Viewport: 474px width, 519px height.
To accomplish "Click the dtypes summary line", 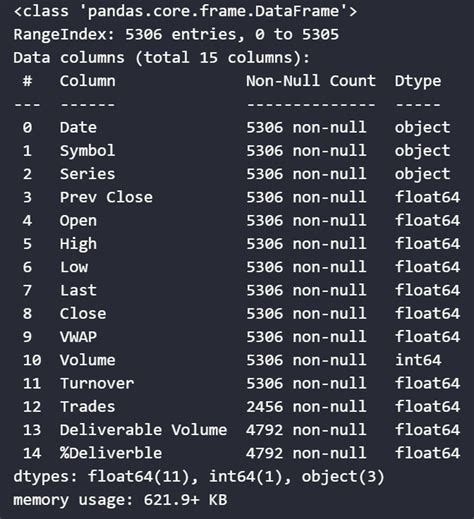I will (x=199, y=477).
